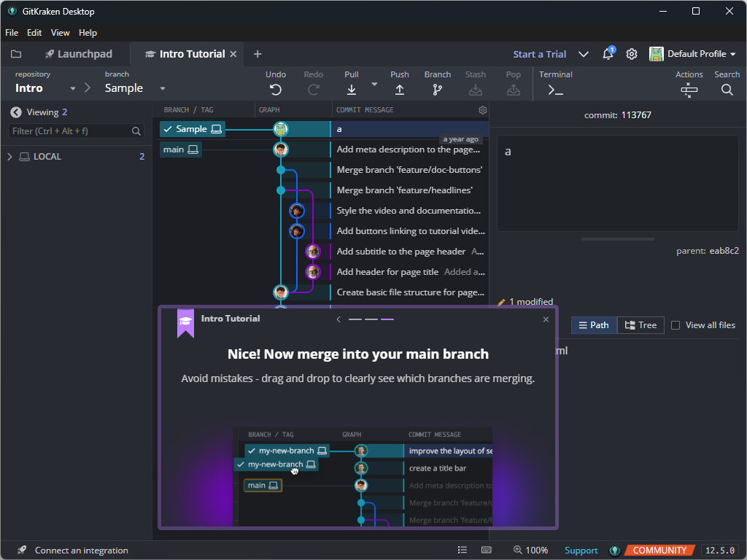The image size is (747, 560).
Task: Collapse left panel with back arrow icon
Action: coord(16,112)
